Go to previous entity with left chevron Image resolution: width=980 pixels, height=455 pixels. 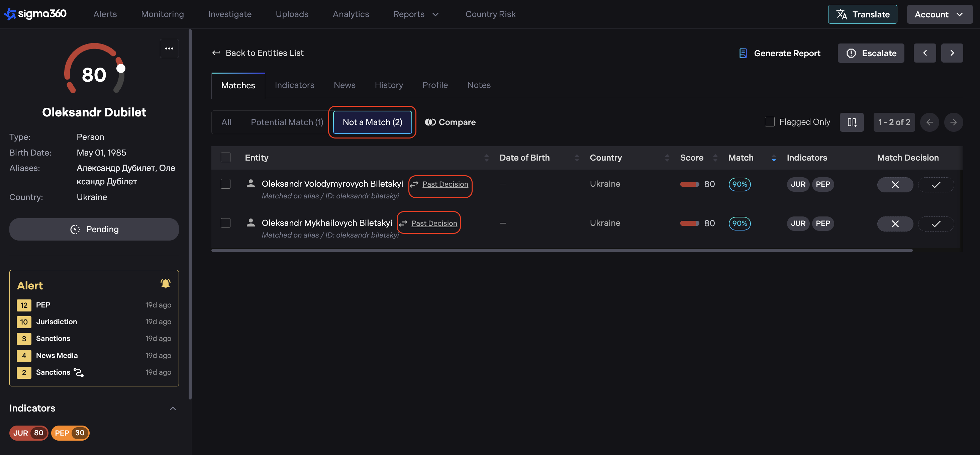[924, 53]
